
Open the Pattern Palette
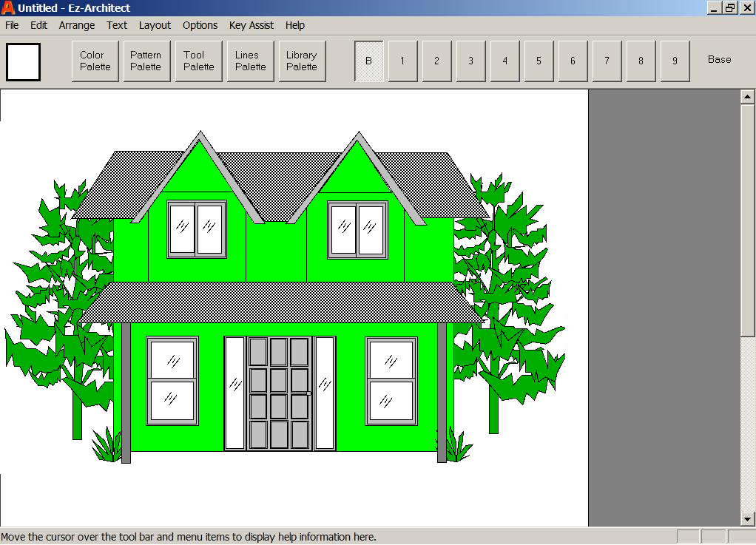tap(146, 61)
